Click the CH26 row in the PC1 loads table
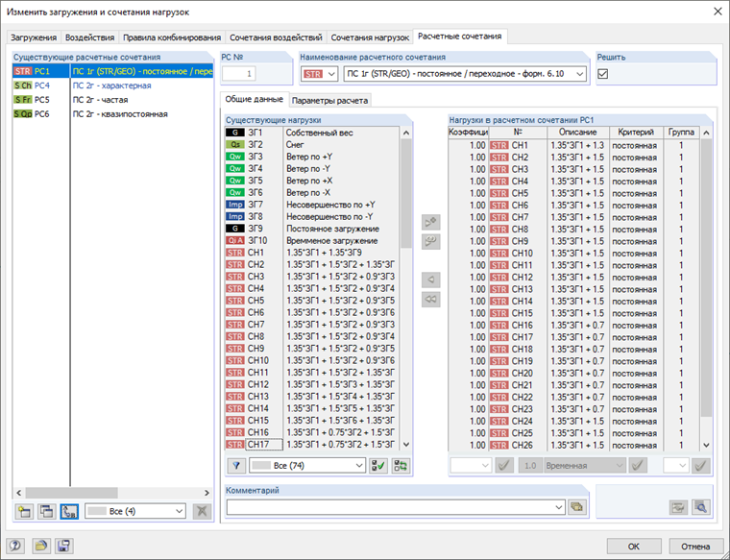 point(574,445)
